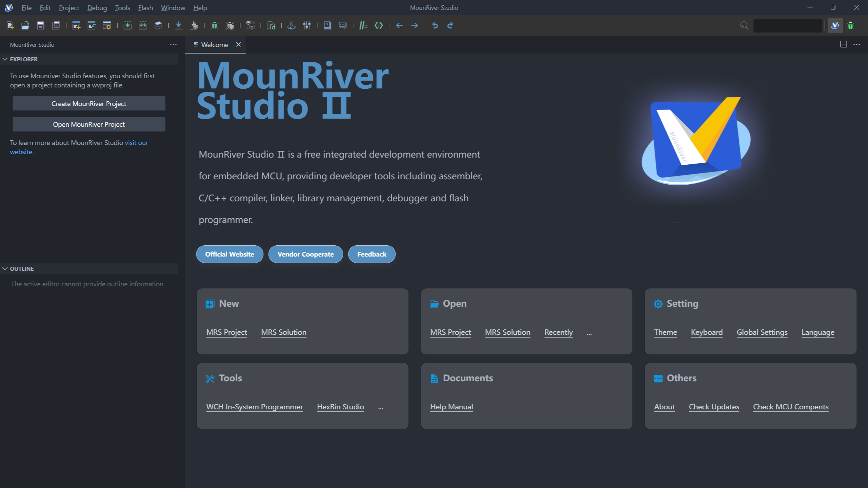Click the Help manual book icon
Screen dimensions: 868x488
[327, 25]
